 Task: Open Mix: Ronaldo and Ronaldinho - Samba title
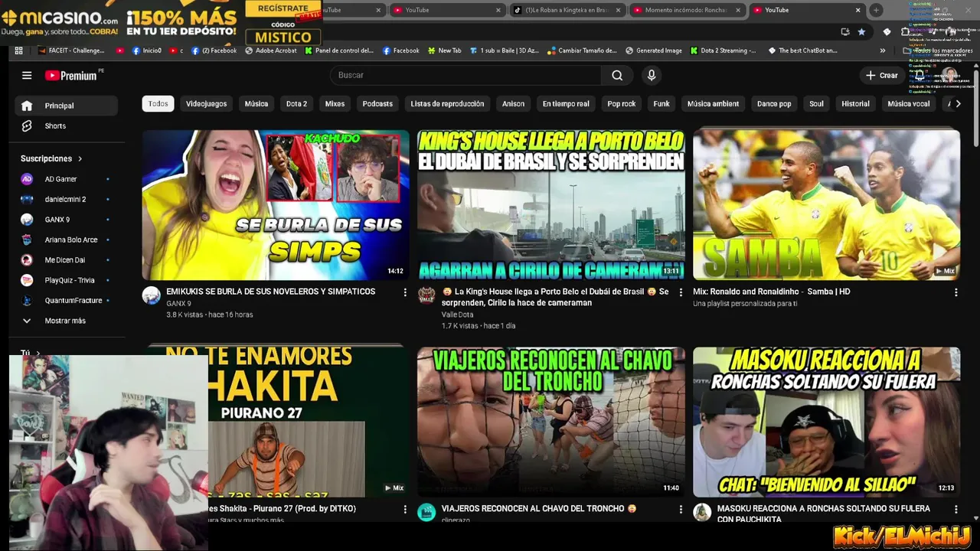[771, 292]
